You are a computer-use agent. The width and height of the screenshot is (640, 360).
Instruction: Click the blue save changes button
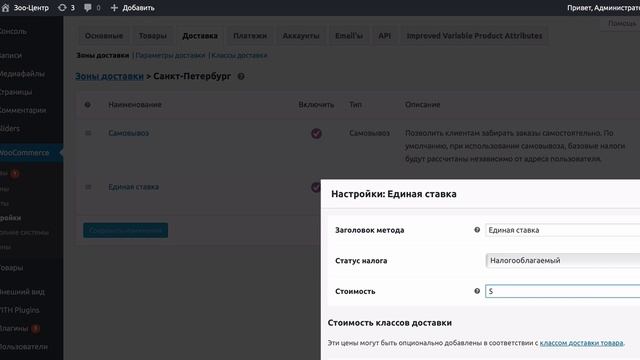[x=126, y=230]
